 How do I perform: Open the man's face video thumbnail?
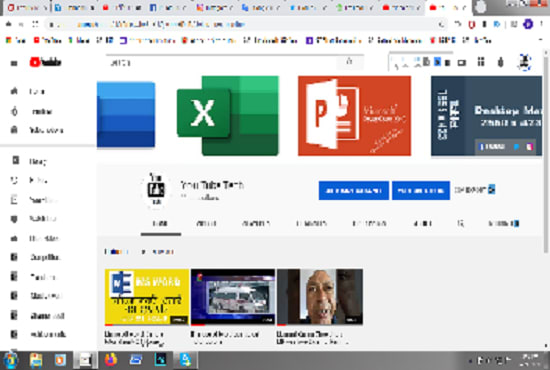[320, 297]
